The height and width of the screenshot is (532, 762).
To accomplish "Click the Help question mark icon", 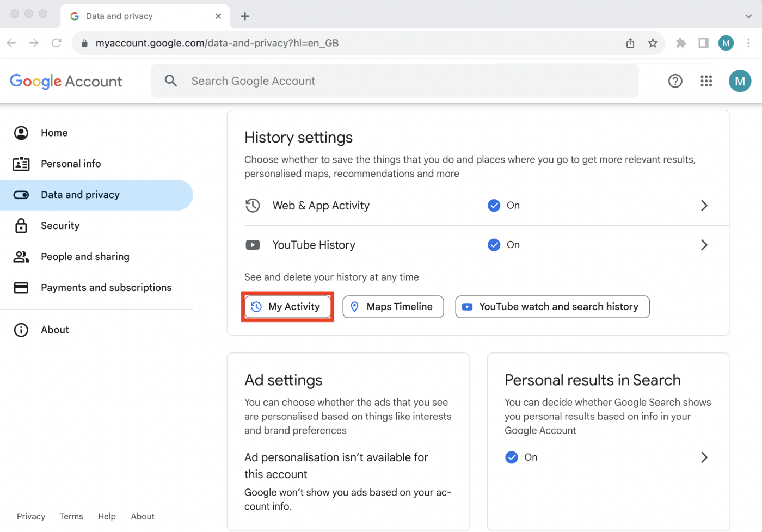I will coord(675,81).
